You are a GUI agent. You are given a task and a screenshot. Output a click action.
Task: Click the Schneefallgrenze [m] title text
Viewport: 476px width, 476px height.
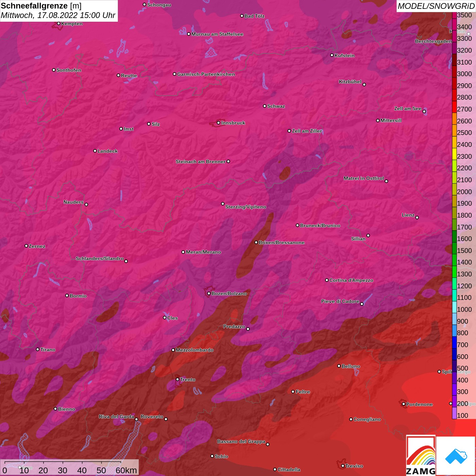pos(41,6)
